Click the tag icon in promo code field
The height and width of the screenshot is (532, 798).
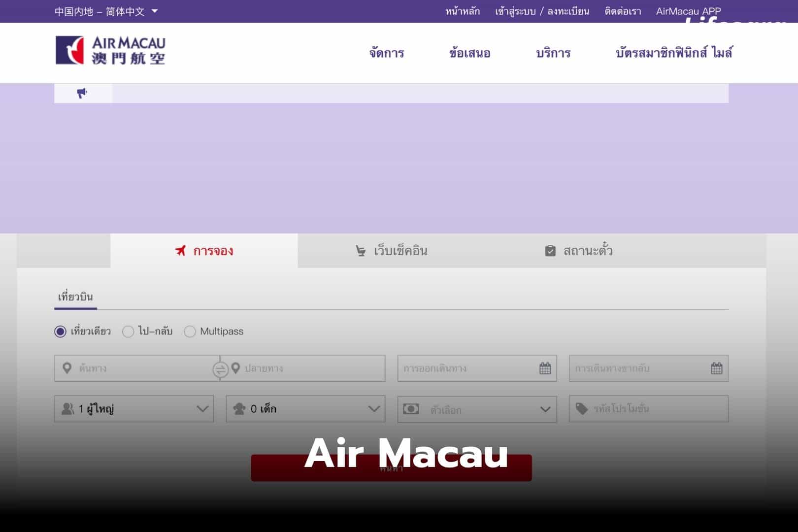582,409
